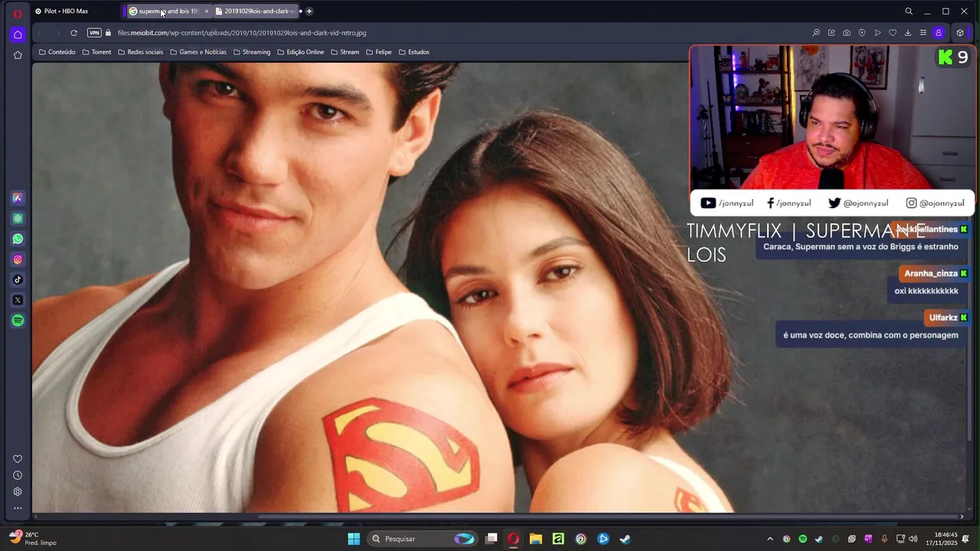
Task: Take a snapshot with camera icon
Action: tap(847, 33)
